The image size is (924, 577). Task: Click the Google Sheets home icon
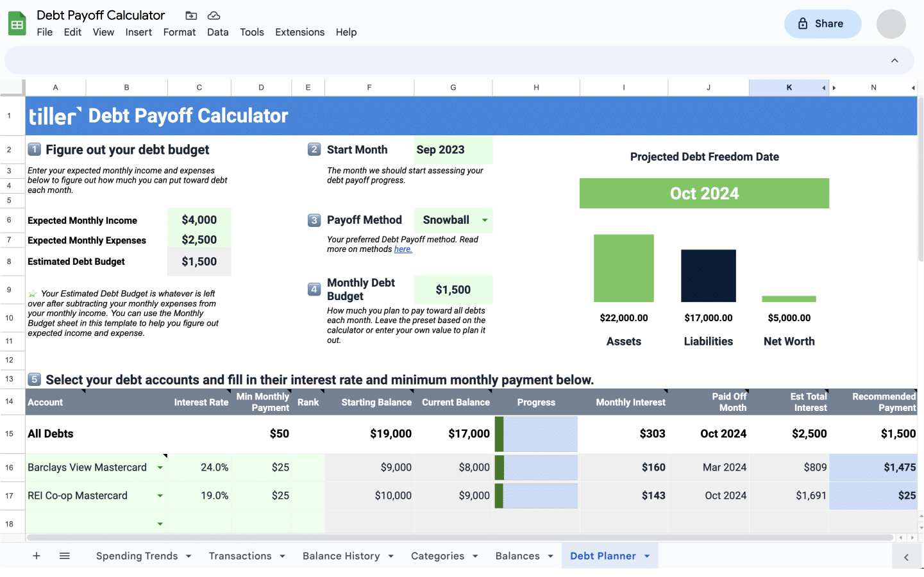17,23
